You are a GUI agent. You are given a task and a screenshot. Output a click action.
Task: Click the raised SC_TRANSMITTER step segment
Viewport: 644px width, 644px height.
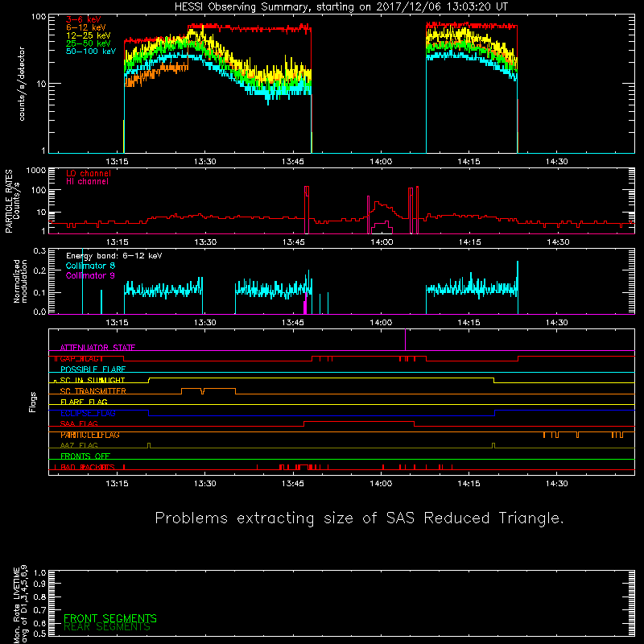coord(208,389)
